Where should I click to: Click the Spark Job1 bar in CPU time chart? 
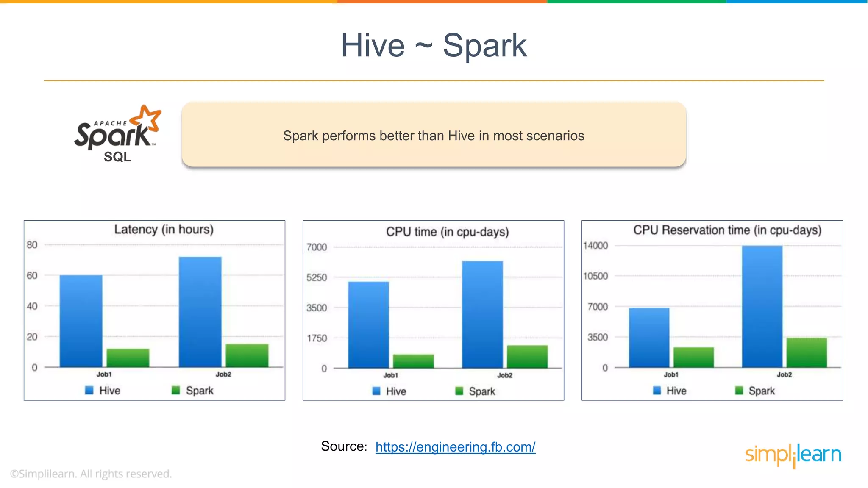click(x=413, y=361)
